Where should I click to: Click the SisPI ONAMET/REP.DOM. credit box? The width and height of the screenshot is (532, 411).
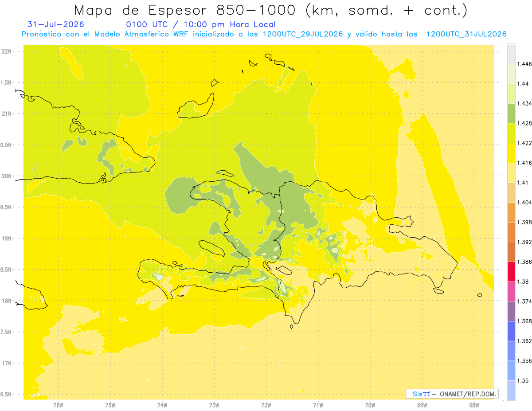452,394
